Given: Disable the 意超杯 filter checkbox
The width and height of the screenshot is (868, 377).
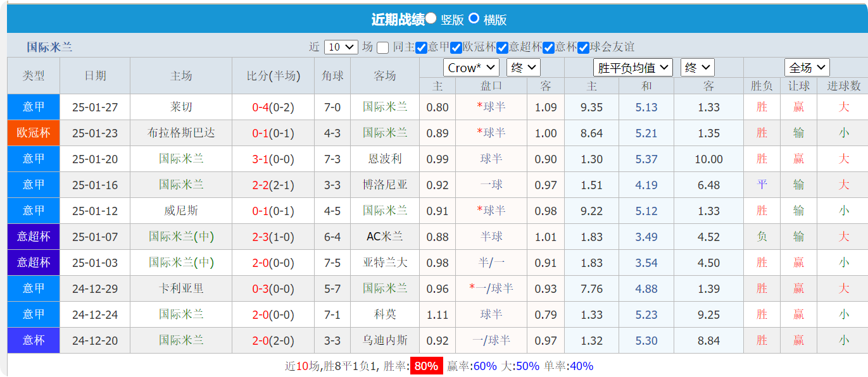Looking at the screenshot, I should (501, 47).
